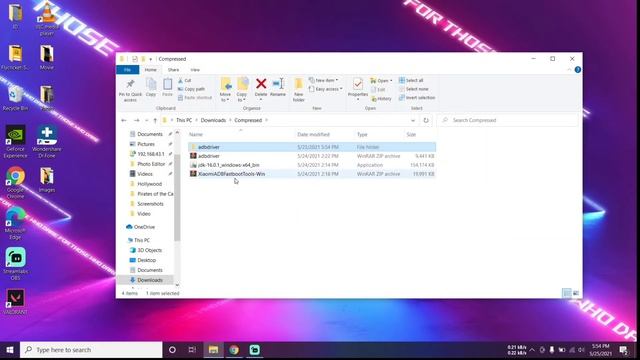Viewport: 640px width, 360px height.
Task: Open Properties from the ribbon
Action: [358, 89]
